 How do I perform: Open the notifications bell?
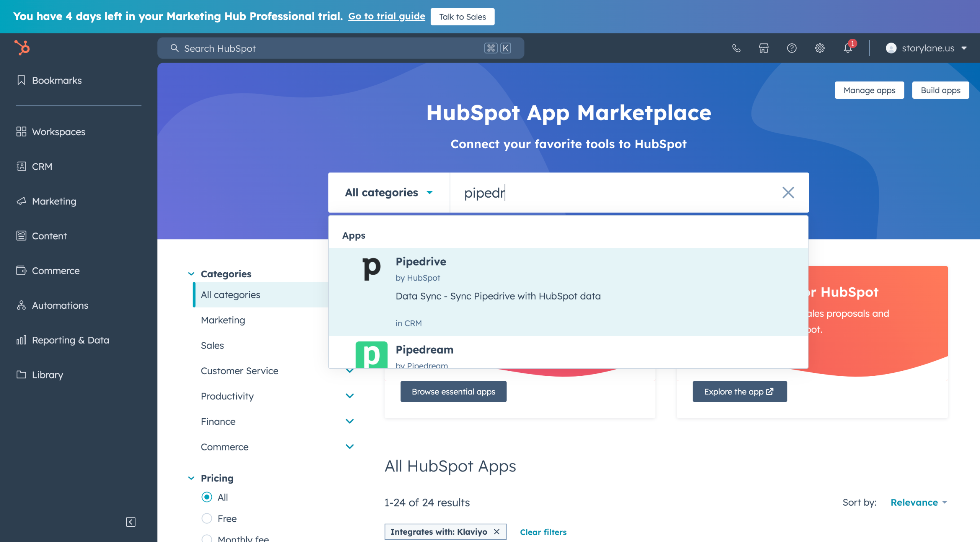[848, 48]
